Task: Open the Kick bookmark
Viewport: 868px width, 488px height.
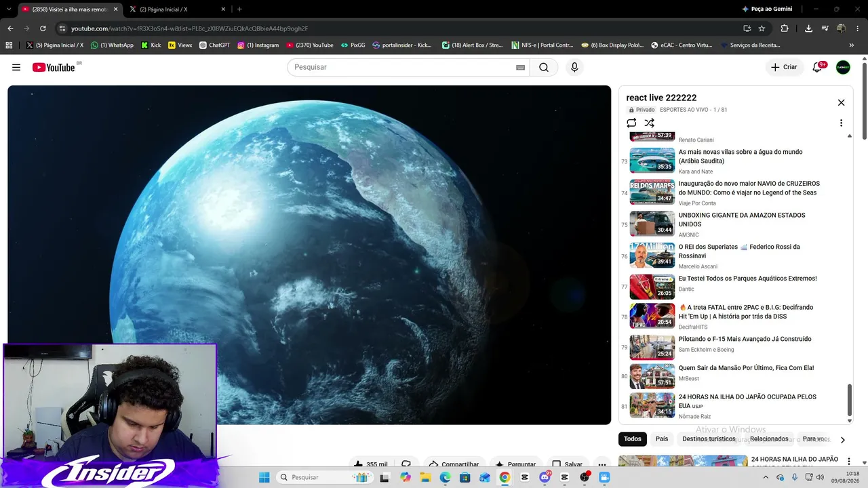Action: 151,45
